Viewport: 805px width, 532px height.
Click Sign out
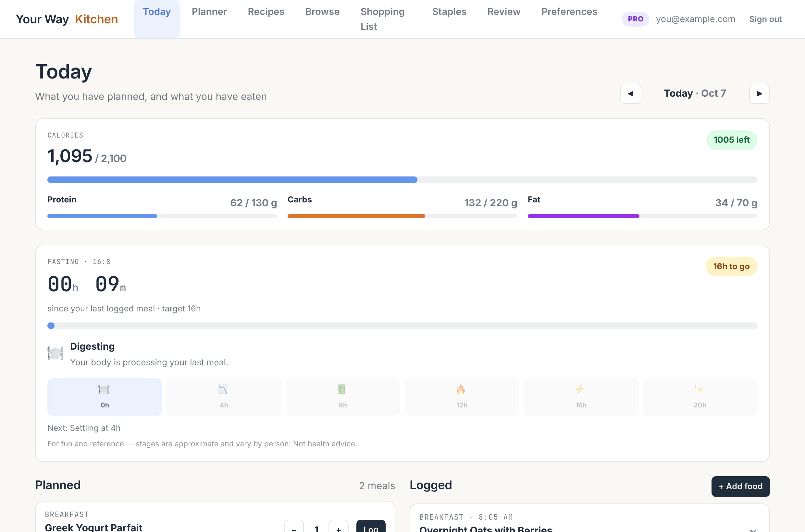(x=765, y=19)
